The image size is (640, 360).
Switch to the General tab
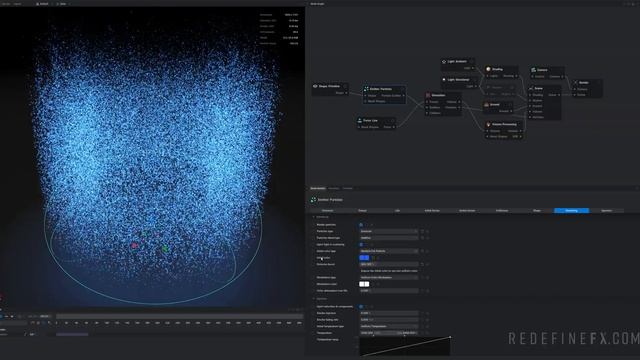[327, 211]
